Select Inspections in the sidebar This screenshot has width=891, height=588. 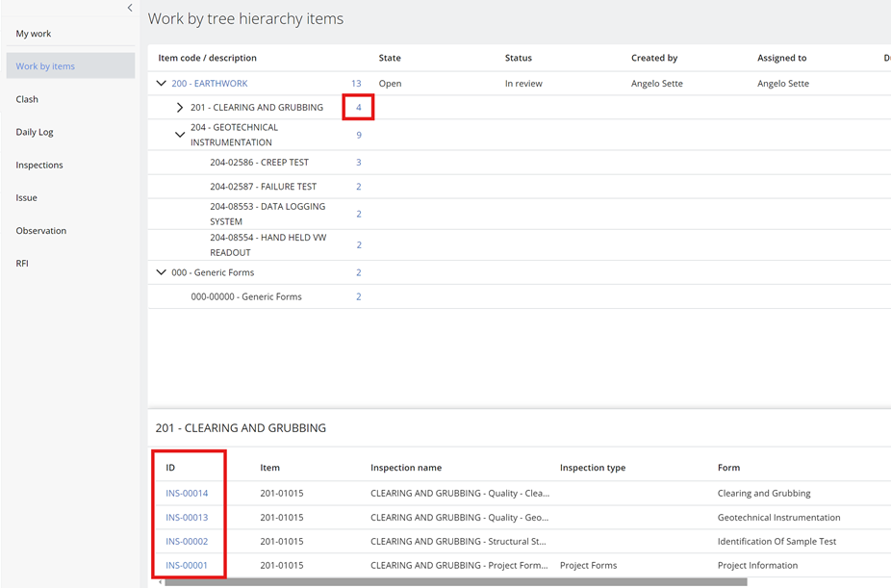pos(38,165)
